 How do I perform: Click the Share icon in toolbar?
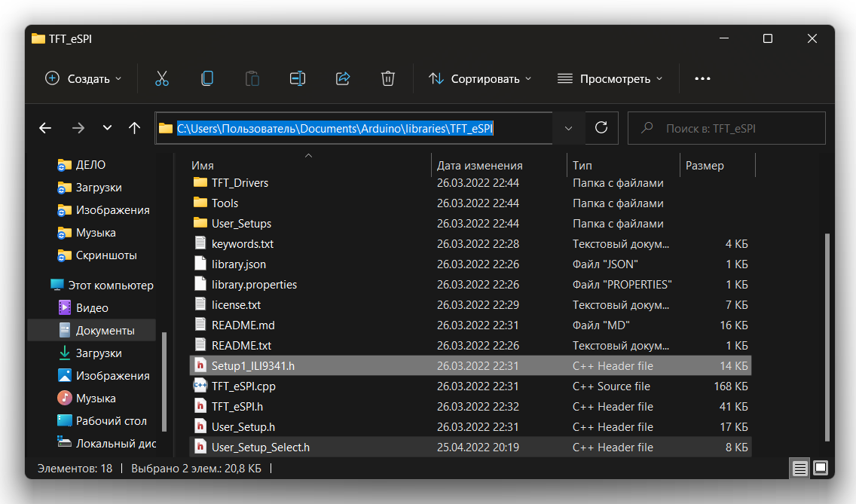(343, 78)
